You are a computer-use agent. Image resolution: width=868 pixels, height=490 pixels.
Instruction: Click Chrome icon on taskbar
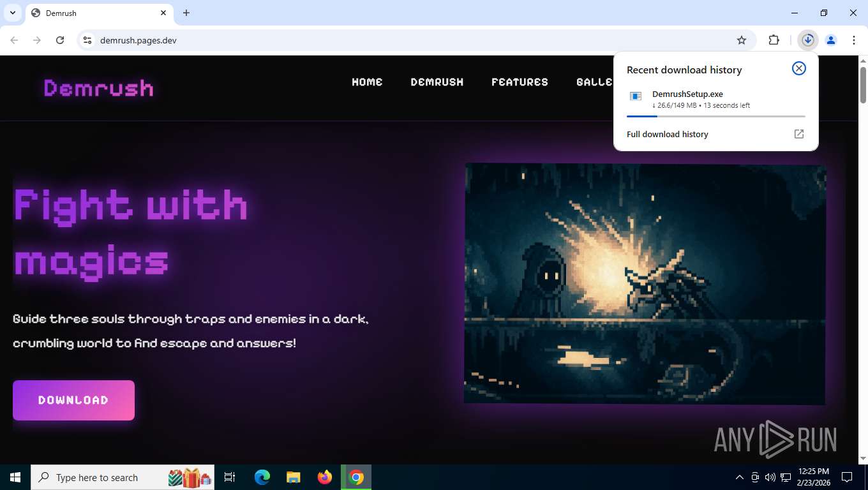coord(356,477)
